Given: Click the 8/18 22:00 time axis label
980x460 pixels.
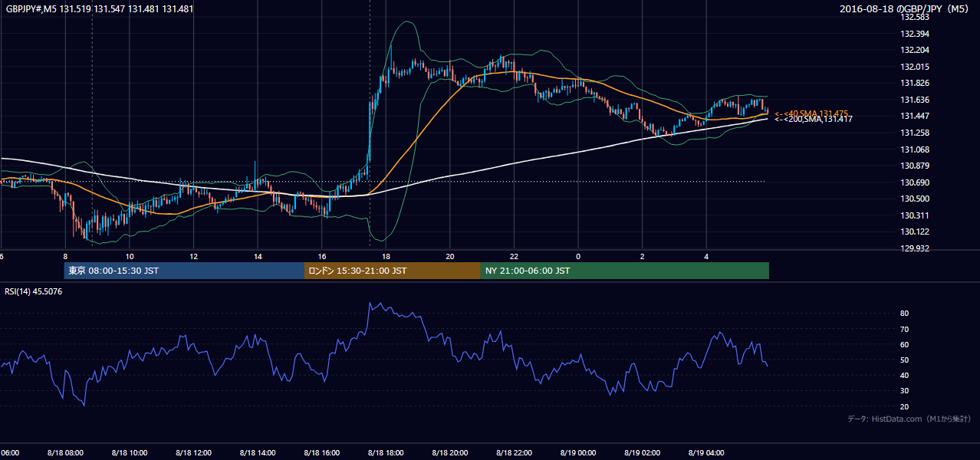Looking at the screenshot, I should (514, 453).
